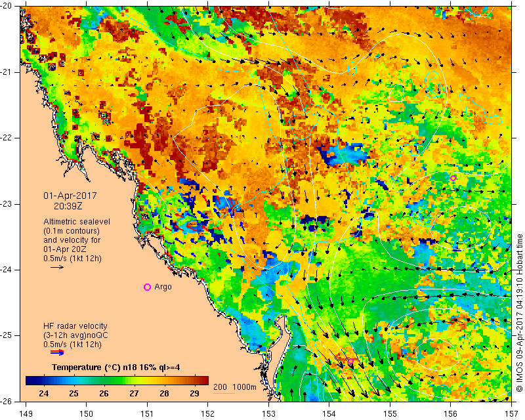
Task: Click '0.5m/s (1kt 12h)' under HF radar heading
Action: [x=72, y=344]
